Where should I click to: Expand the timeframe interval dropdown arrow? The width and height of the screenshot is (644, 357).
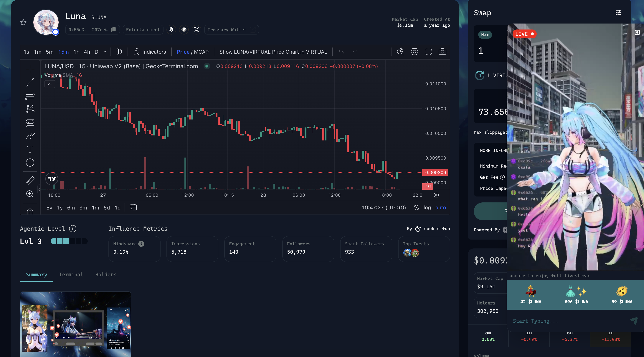(105, 52)
